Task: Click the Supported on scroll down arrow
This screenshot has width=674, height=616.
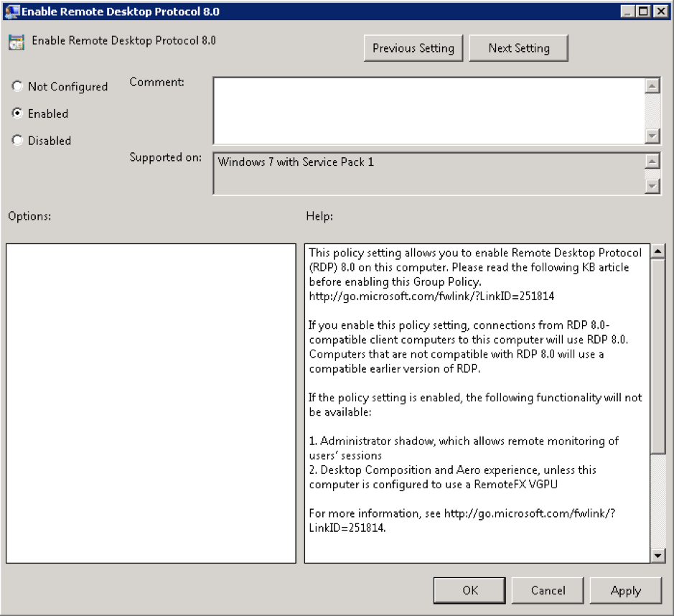Action: pyautogui.click(x=652, y=186)
